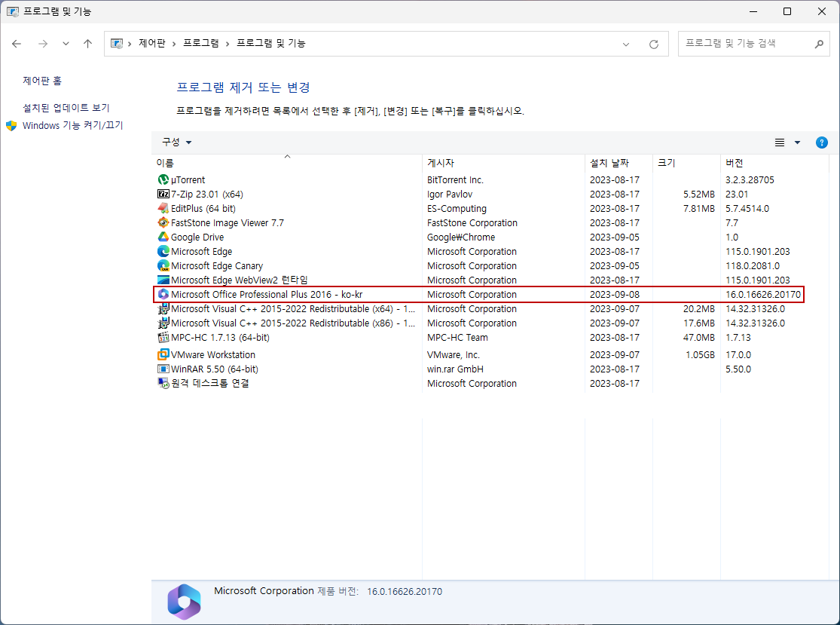Open the 제어판 홈 link
The image size is (840, 625).
coord(42,81)
